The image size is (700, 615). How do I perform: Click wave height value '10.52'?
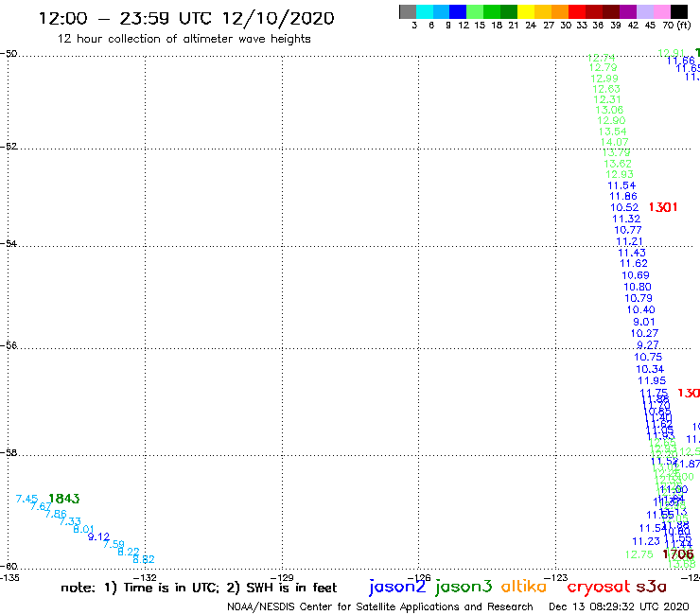click(x=624, y=207)
